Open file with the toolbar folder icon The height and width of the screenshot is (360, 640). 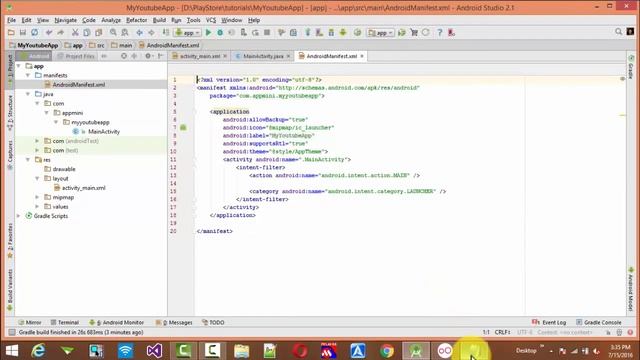[x=11, y=32]
